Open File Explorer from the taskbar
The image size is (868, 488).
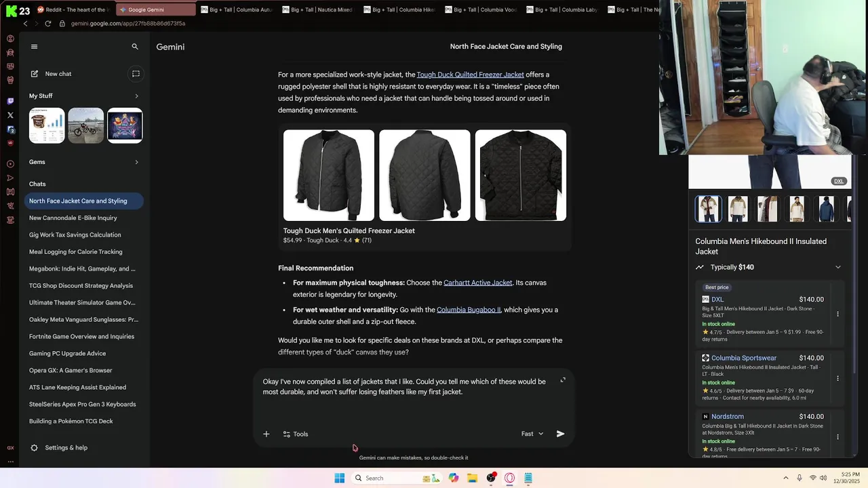click(472, 478)
